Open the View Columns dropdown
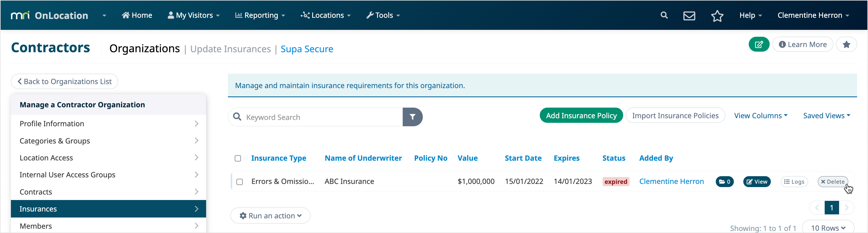 click(761, 115)
